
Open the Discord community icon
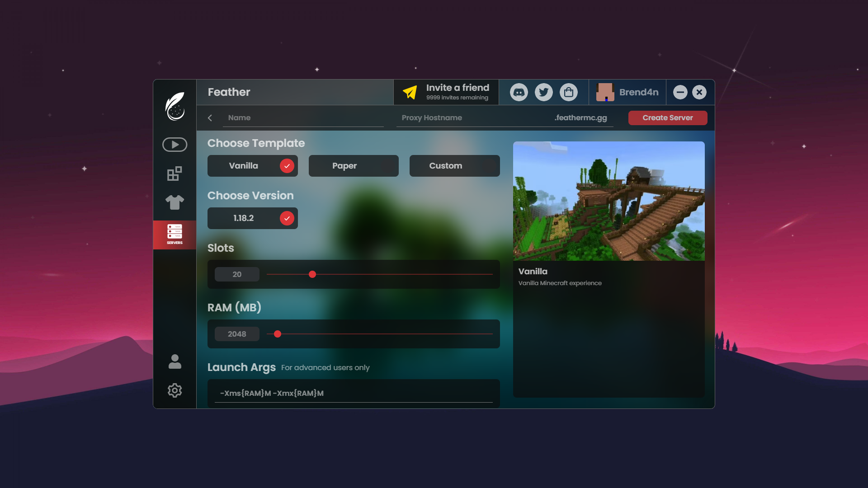(x=518, y=92)
